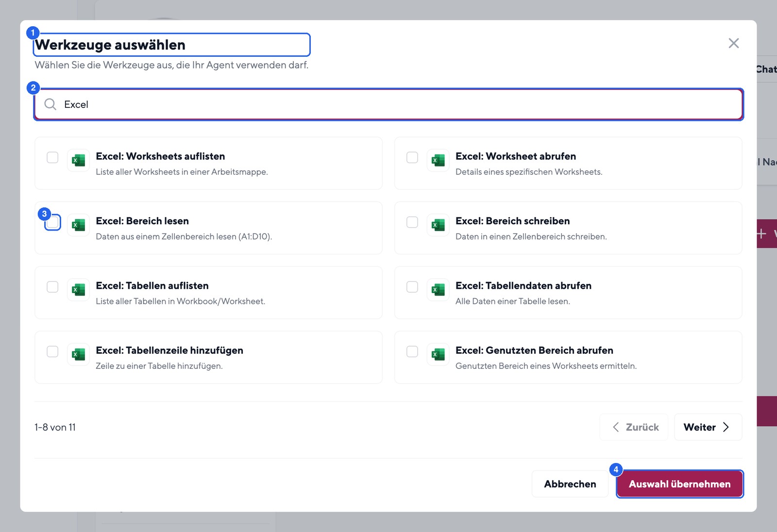Enable the Excel: Bereich schreiben checkbox
The width and height of the screenshot is (777, 532).
coord(412,222)
